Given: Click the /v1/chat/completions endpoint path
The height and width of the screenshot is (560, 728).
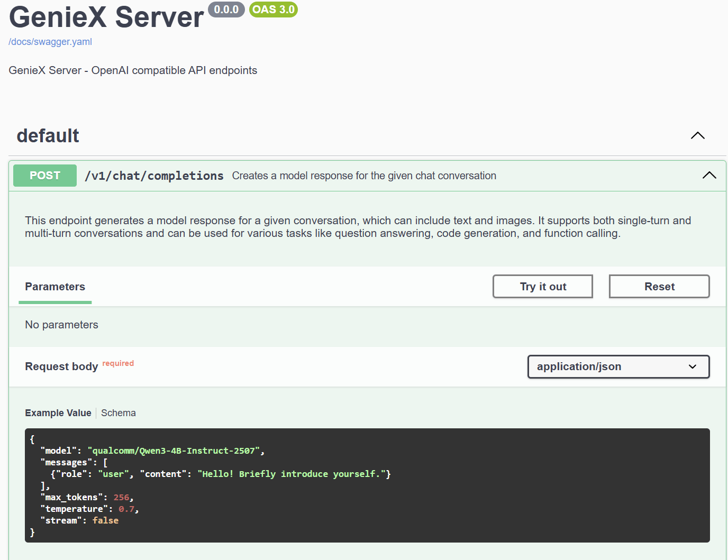Looking at the screenshot, I should (154, 176).
